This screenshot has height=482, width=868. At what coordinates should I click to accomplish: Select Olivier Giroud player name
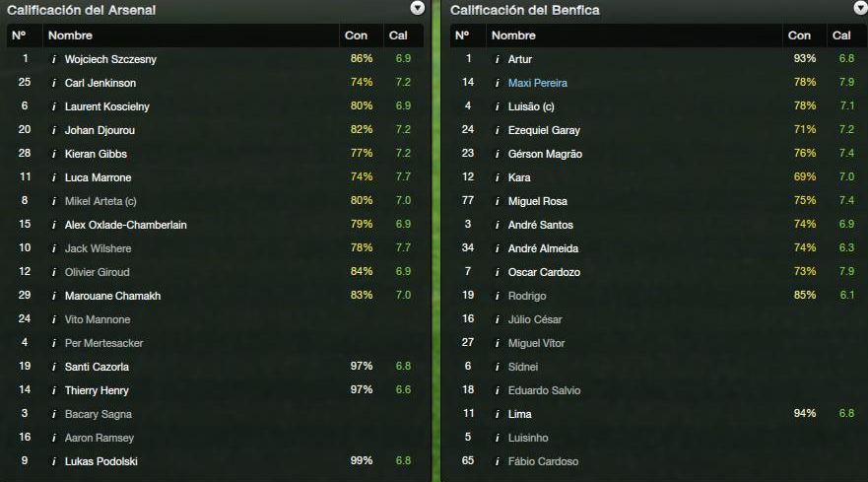97,273
